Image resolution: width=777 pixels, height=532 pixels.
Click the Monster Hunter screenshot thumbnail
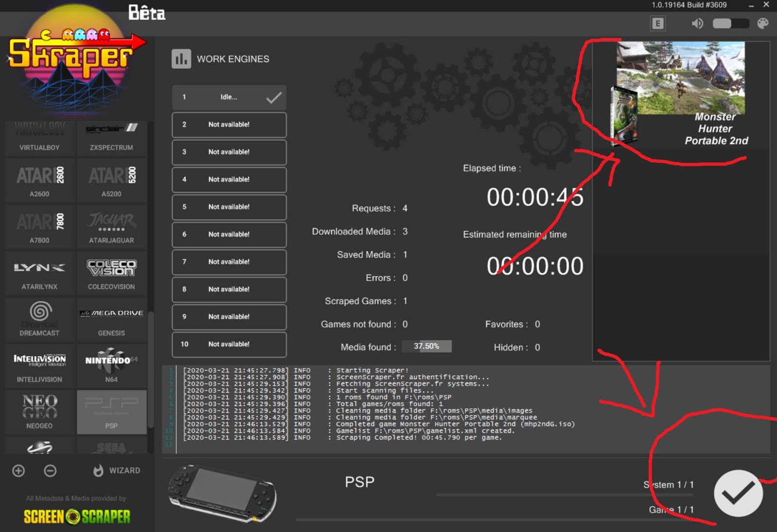tap(681, 78)
